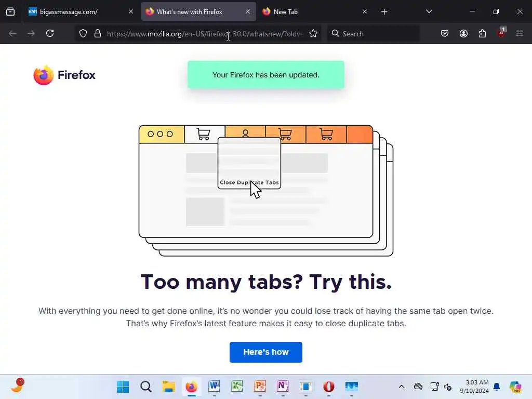Viewport: 532px width, 399px height.
Task: Click 'Your Firefox has been updated.' banner
Action: pyautogui.click(x=266, y=75)
